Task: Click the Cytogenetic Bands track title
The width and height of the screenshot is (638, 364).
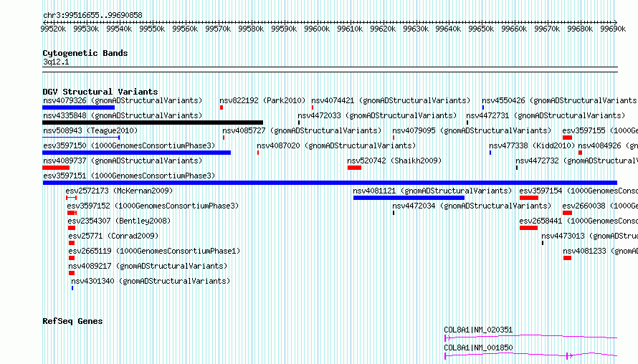Action: coord(85,53)
